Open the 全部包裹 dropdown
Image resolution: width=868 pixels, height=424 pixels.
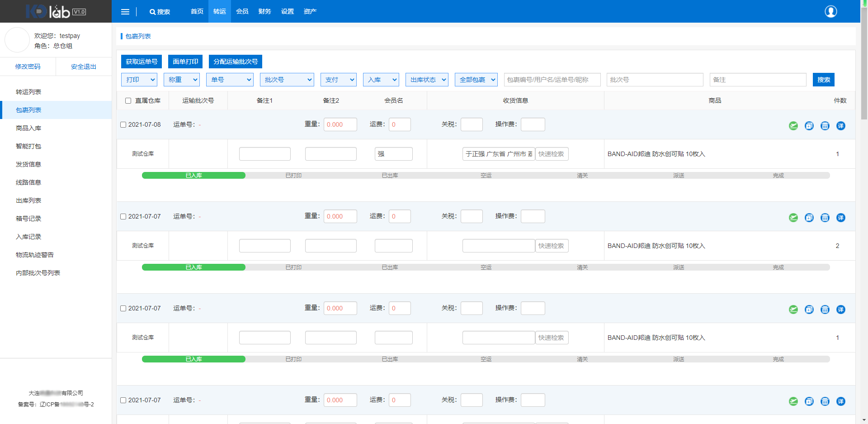click(x=476, y=80)
